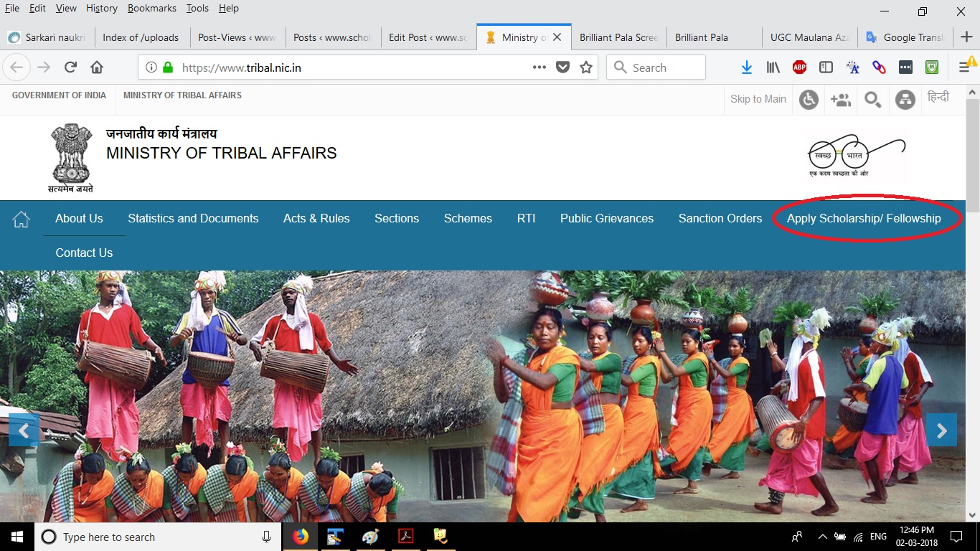Expand the Schemes navigation menu

468,219
